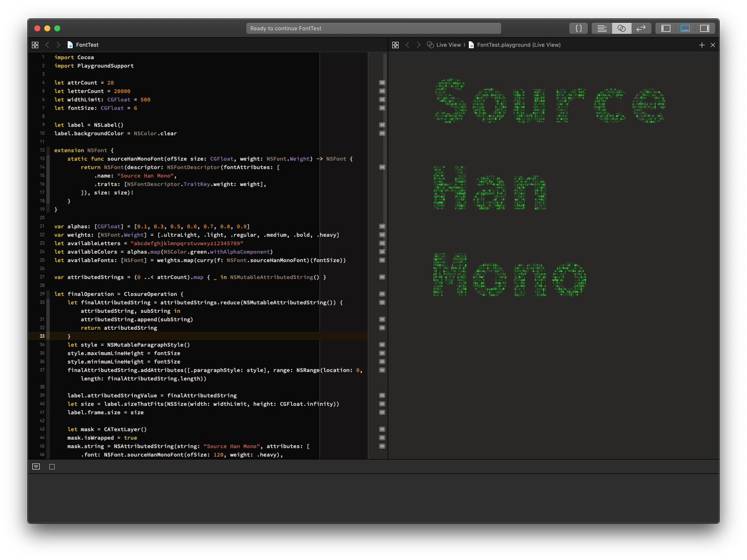The height and width of the screenshot is (560, 747).
Task: Switch to the Standard editor layout
Action: tap(602, 28)
